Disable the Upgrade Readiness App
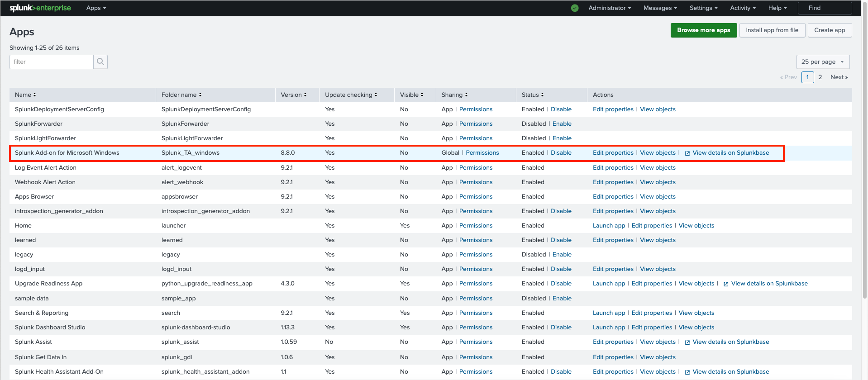 click(x=561, y=283)
